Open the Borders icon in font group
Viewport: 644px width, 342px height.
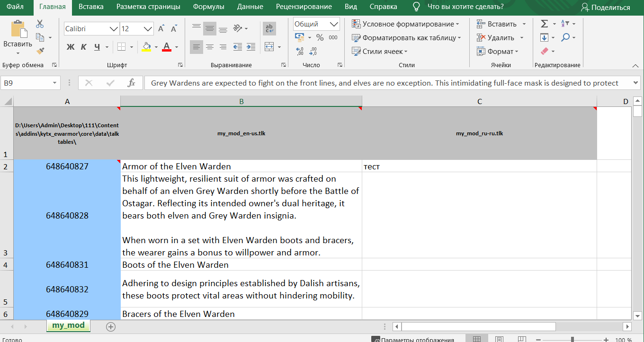coord(122,47)
